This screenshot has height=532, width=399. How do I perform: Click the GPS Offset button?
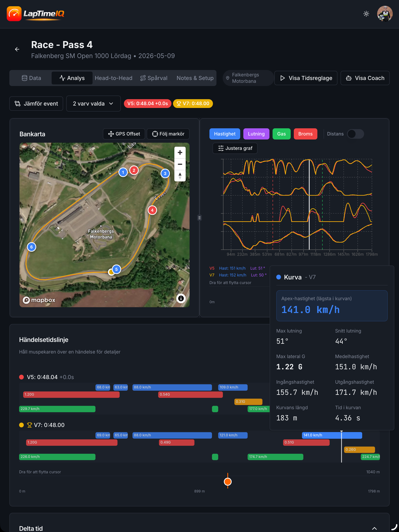click(x=124, y=134)
